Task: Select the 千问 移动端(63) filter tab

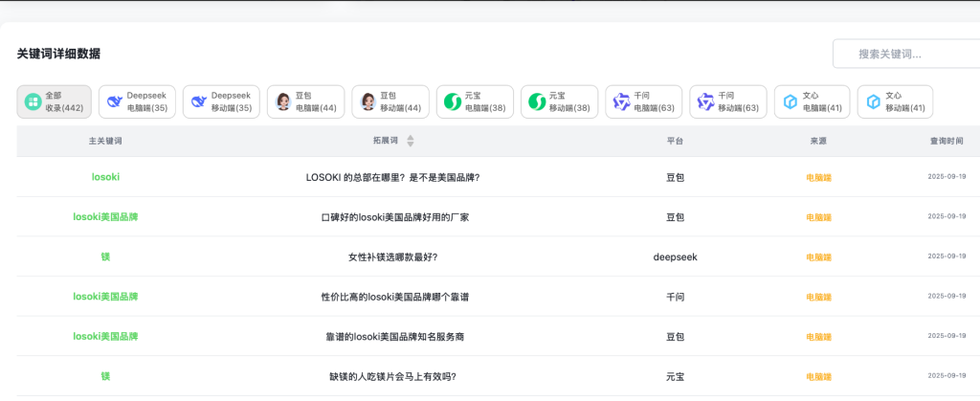Action: click(x=728, y=102)
